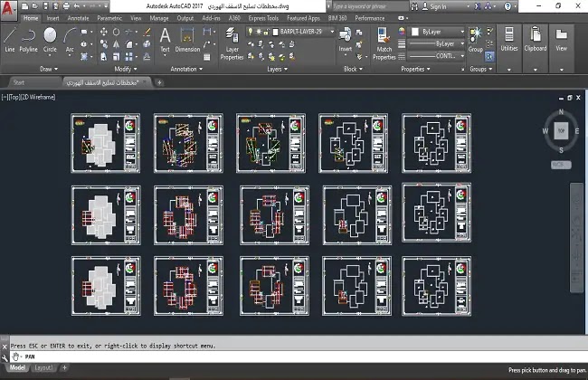The width and height of the screenshot is (588, 380).
Task: Click the [Top] view control
Action: [x=14, y=97]
